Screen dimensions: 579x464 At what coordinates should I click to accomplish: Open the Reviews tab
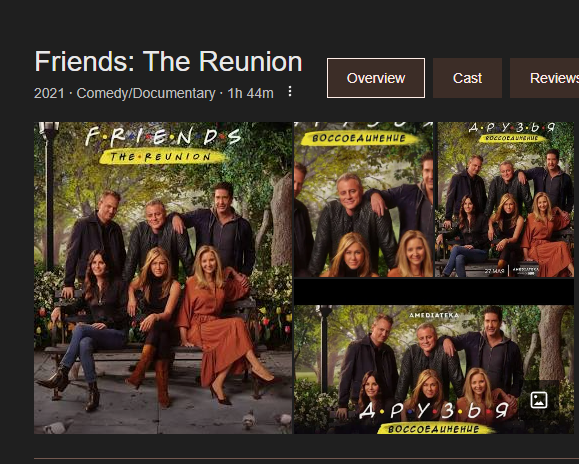(544, 78)
